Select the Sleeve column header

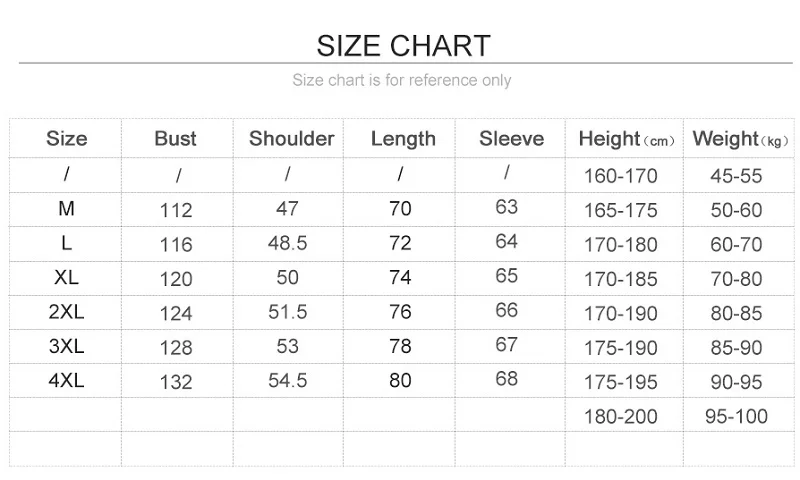[x=511, y=139]
